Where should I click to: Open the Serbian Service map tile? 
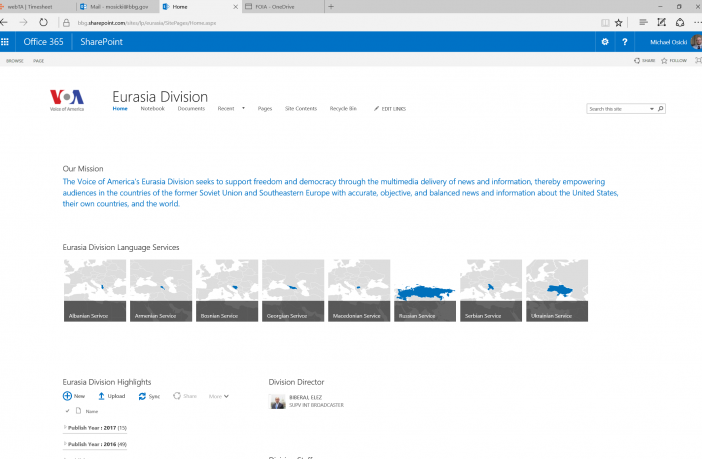pos(491,290)
